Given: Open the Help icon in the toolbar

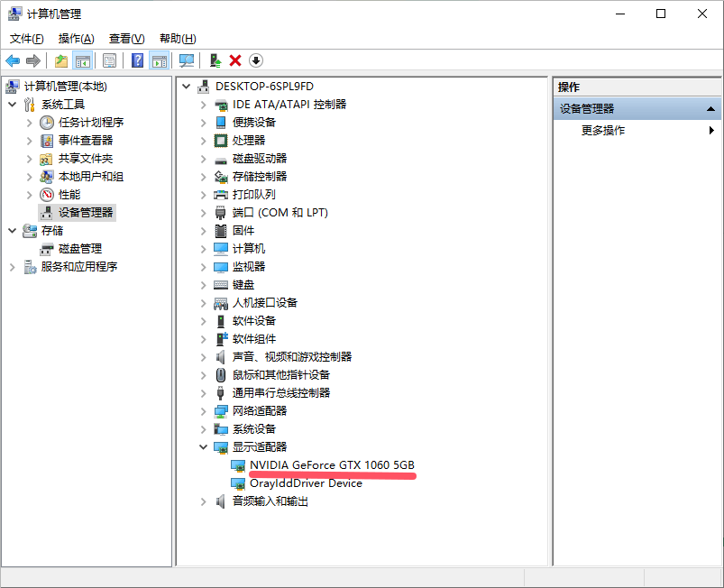Looking at the screenshot, I should point(138,60).
